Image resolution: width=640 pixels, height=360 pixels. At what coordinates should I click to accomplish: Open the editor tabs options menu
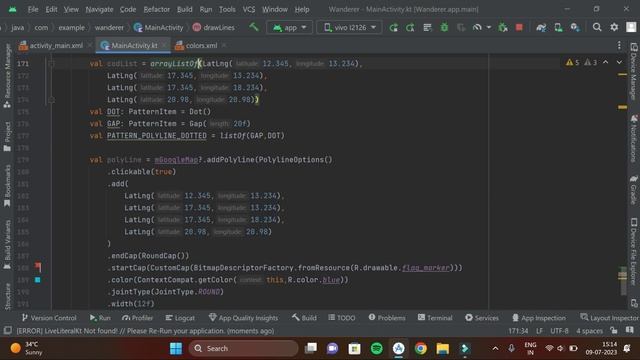(x=619, y=45)
